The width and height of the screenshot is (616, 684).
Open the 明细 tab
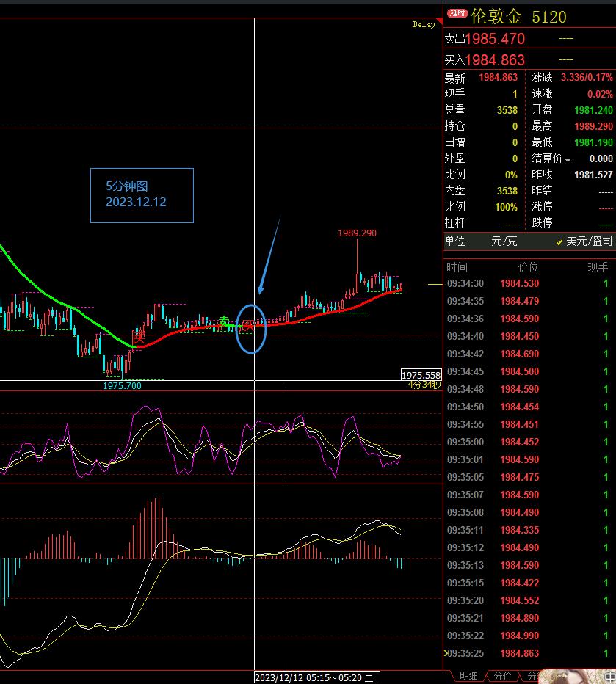pyautogui.click(x=468, y=676)
